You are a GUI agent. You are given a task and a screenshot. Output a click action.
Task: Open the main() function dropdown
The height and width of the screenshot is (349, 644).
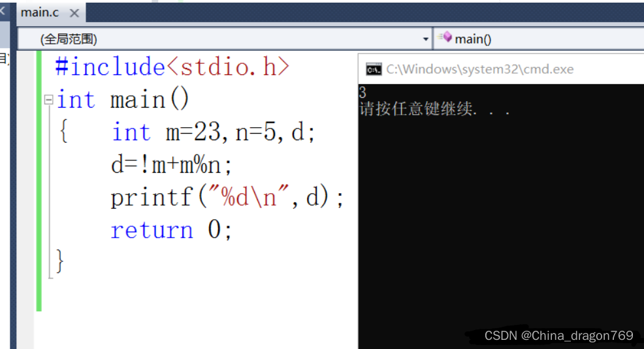(539, 39)
